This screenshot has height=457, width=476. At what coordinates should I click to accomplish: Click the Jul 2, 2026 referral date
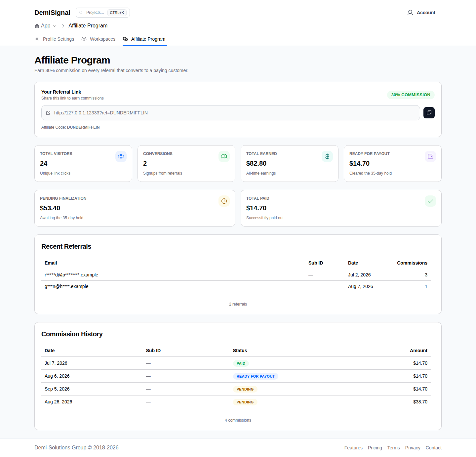(359, 275)
